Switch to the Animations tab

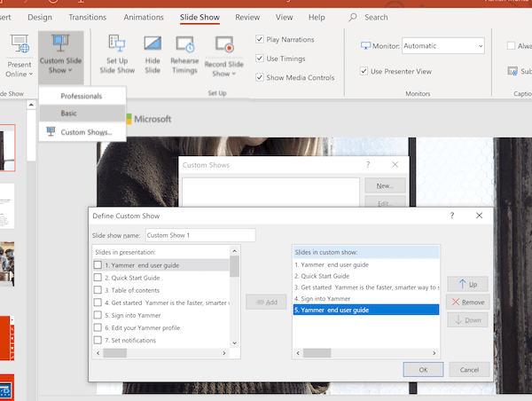144,17
